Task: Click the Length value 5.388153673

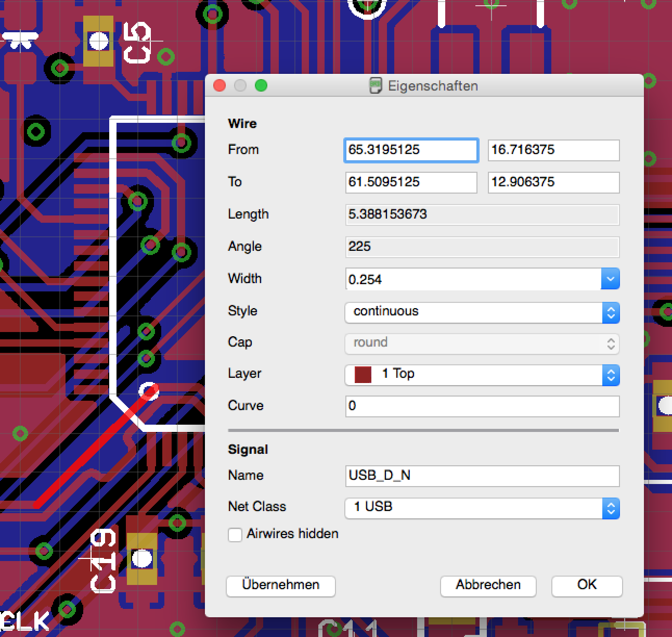Action: click(482, 215)
